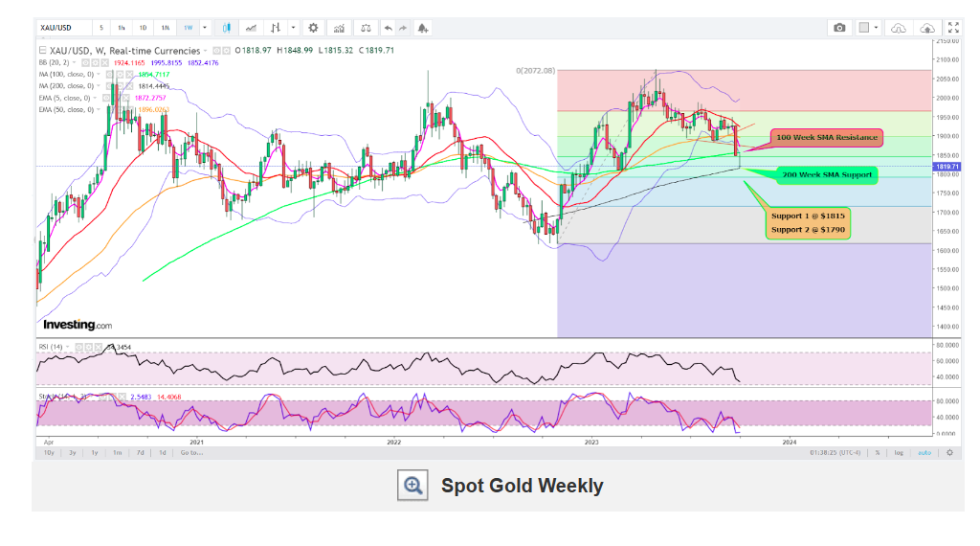Select the candlestick chart style icon

point(226,28)
